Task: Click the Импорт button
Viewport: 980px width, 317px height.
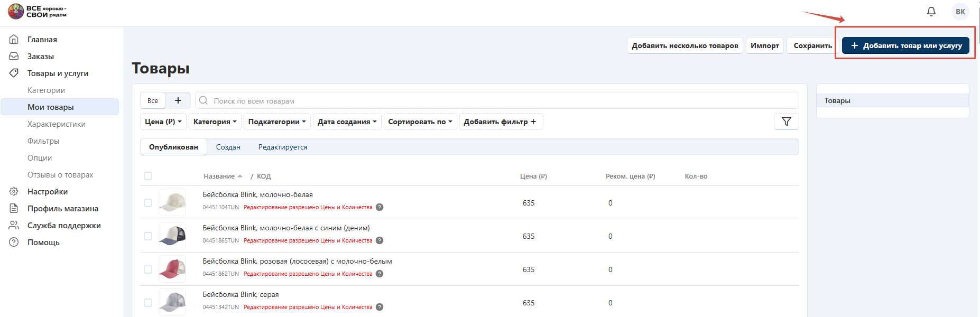Action: pyautogui.click(x=764, y=45)
